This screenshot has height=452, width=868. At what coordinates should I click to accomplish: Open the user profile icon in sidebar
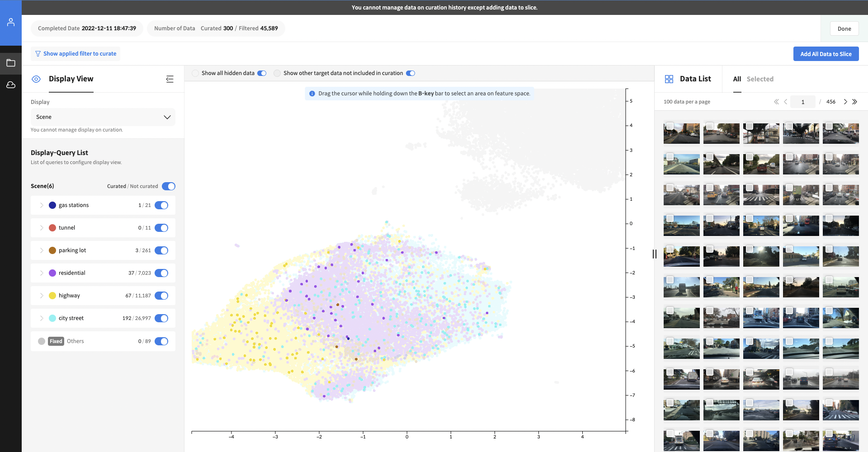tap(11, 22)
